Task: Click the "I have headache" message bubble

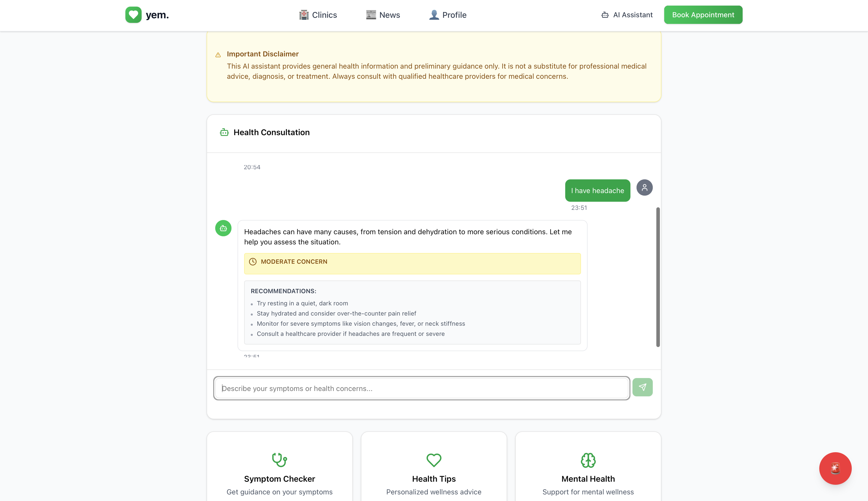Action: pyautogui.click(x=597, y=191)
